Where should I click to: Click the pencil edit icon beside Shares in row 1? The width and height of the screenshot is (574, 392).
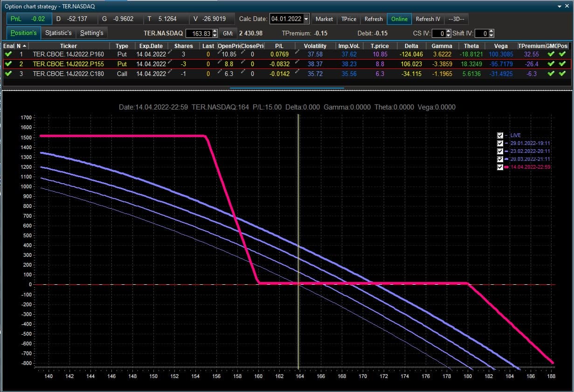point(171,52)
